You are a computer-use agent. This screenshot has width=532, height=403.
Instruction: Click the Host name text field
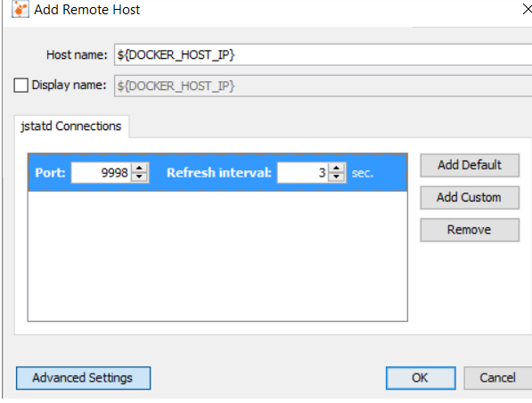coord(323,54)
